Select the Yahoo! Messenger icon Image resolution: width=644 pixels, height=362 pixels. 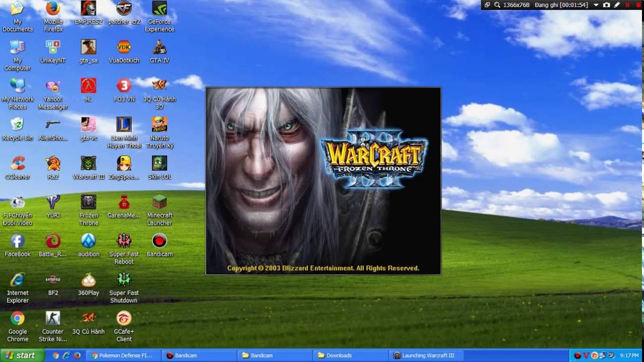[x=53, y=94]
